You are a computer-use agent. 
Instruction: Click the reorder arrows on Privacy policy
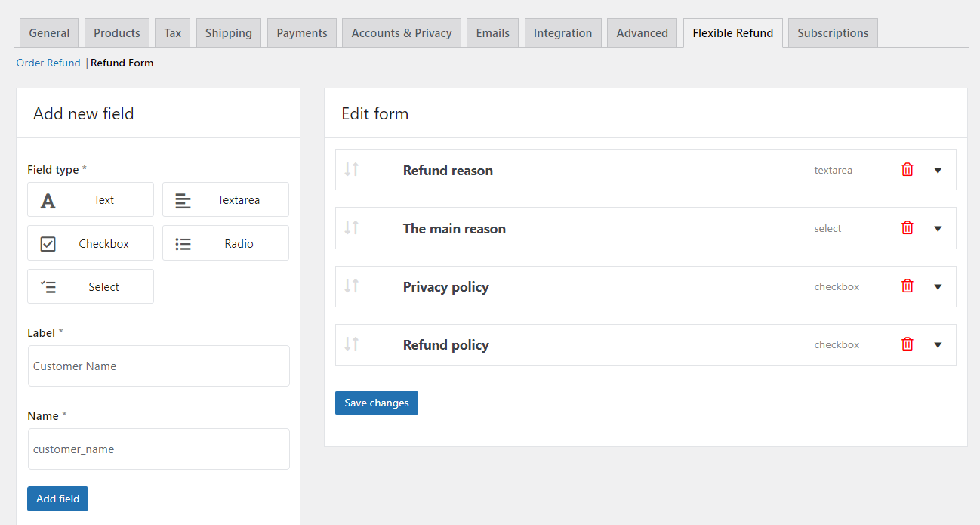pyautogui.click(x=351, y=286)
